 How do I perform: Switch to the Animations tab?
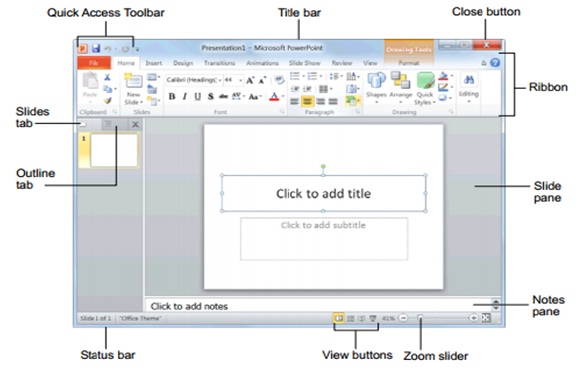(x=262, y=63)
